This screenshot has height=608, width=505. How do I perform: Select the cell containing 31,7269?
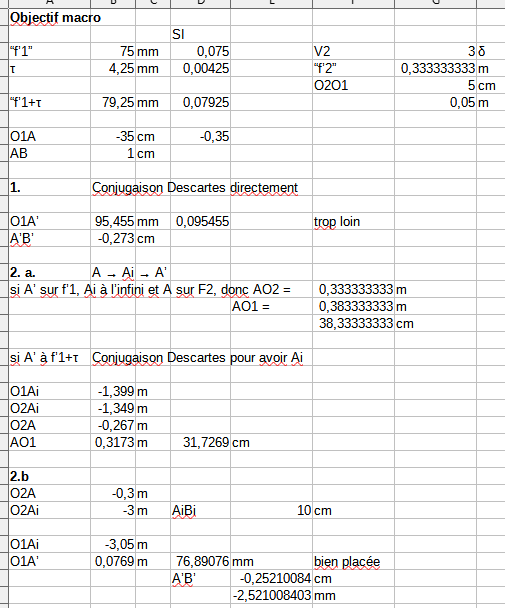tap(200, 442)
